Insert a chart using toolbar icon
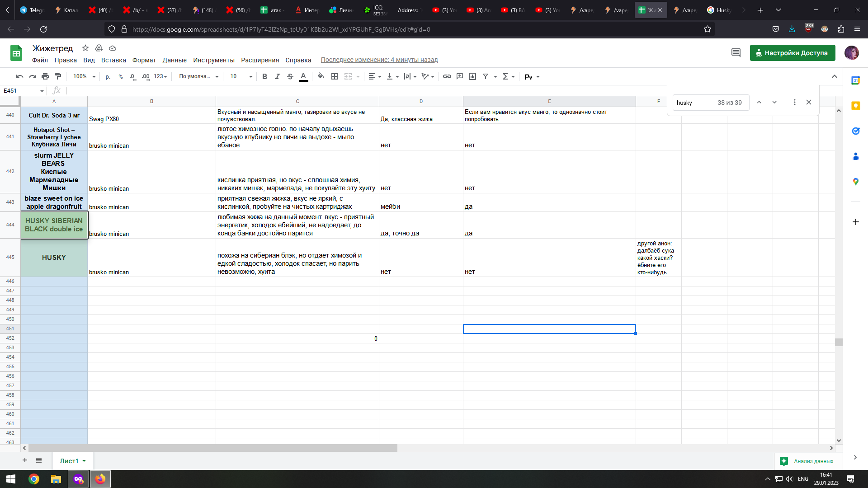The width and height of the screenshot is (868, 488). 472,77
